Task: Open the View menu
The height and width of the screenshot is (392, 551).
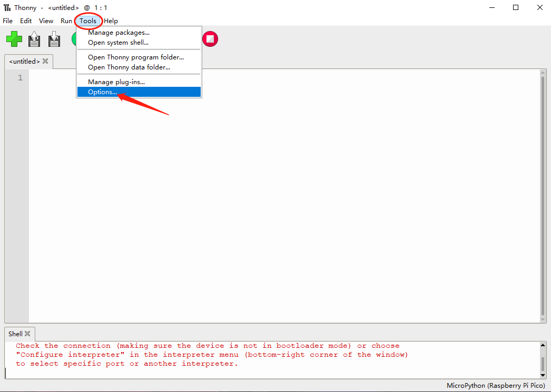Action: coord(46,21)
